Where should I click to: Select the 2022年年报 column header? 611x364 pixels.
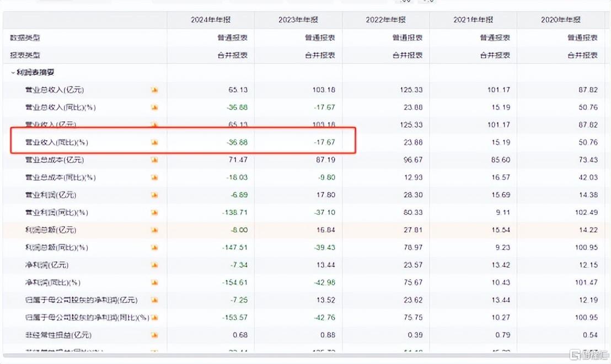(x=386, y=19)
